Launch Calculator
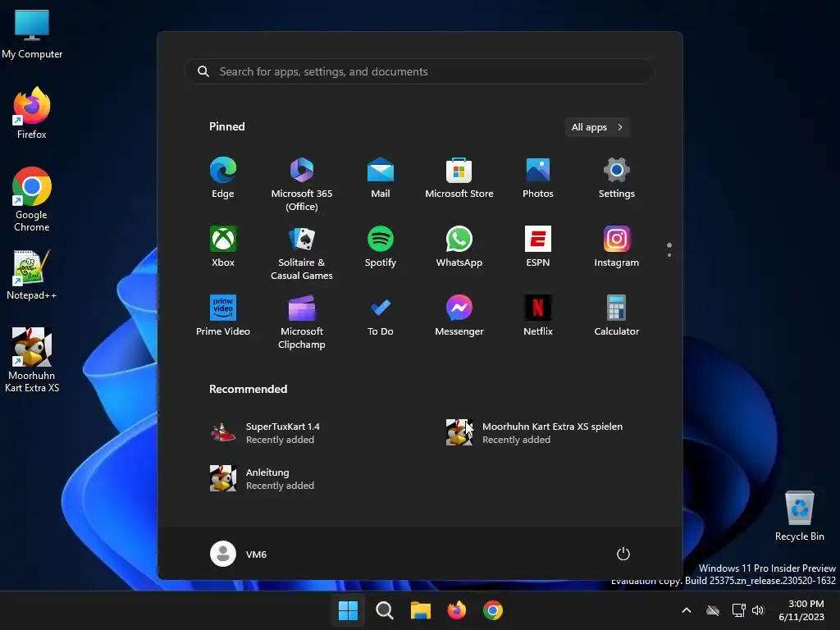The image size is (840, 630). pos(617,316)
